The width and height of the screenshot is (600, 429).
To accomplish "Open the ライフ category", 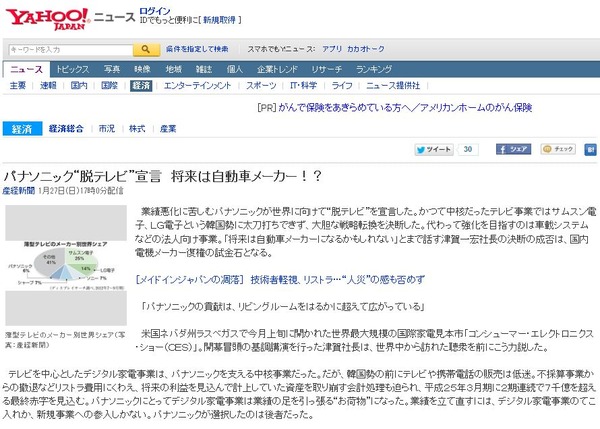I will (x=342, y=86).
